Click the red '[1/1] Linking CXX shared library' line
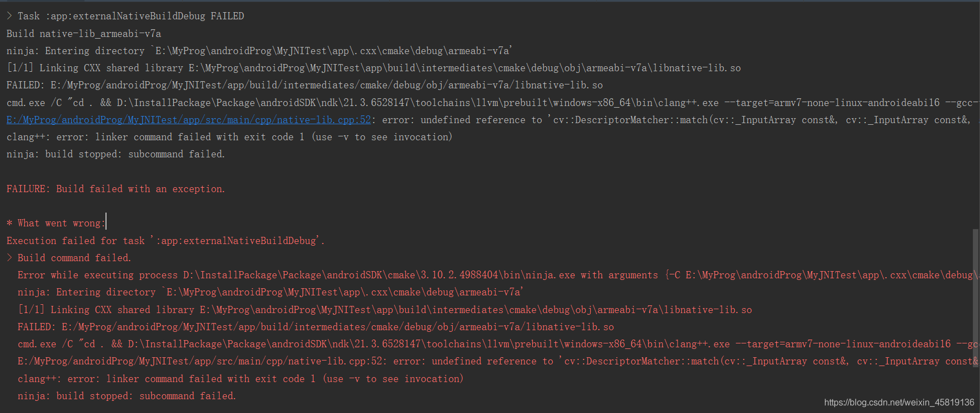Viewport: 980px width, 413px height. click(385, 310)
